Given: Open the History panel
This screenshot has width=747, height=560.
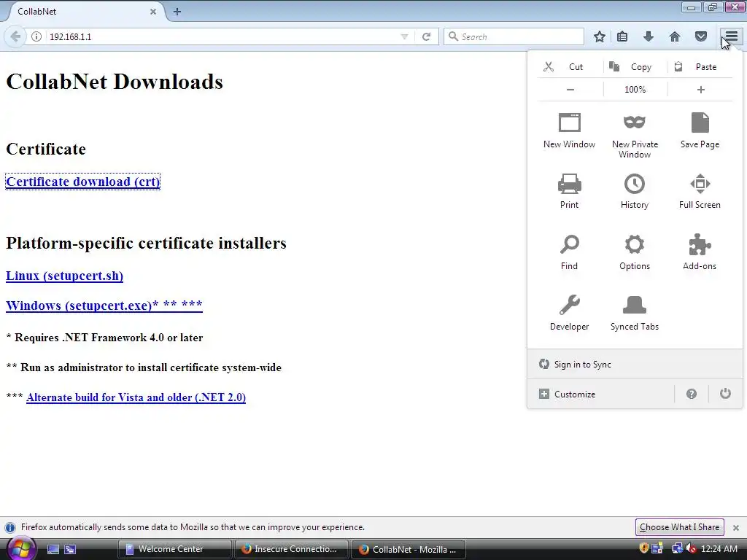Looking at the screenshot, I should pyautogui.click(x=635, y=191).
